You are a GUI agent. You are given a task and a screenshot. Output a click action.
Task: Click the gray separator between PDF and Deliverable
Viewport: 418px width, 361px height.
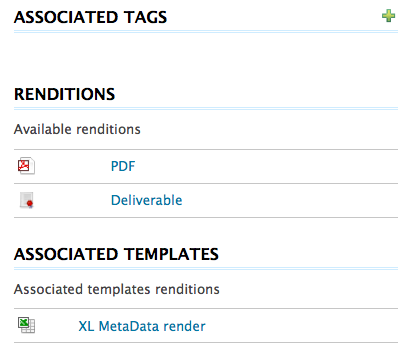click(x=206, y=183)
